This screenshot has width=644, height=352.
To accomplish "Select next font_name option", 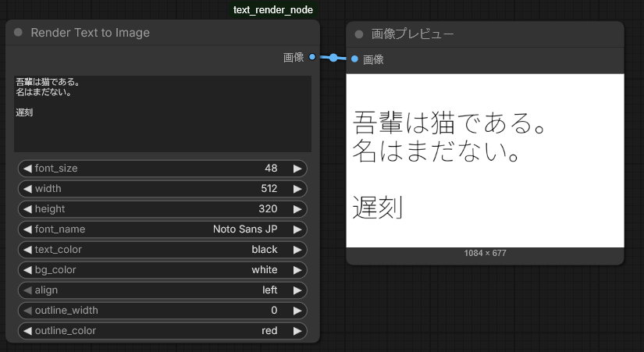I will (297, 229).
